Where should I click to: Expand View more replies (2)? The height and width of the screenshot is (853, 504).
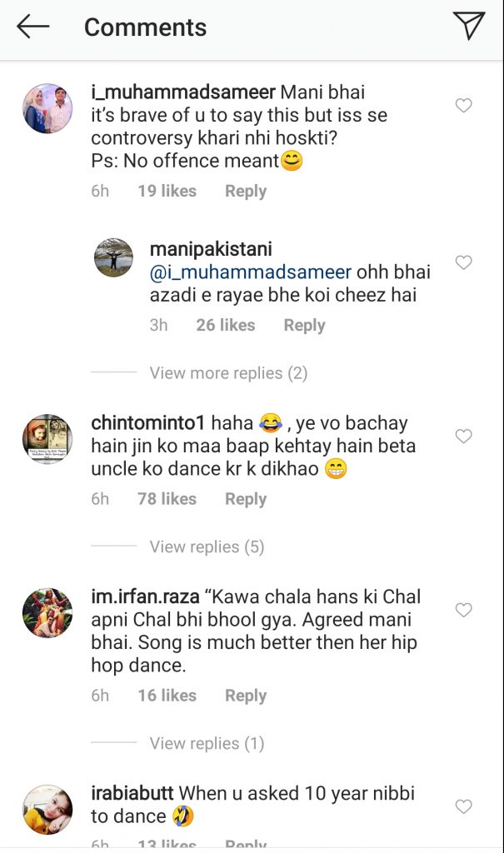(228, 373)
